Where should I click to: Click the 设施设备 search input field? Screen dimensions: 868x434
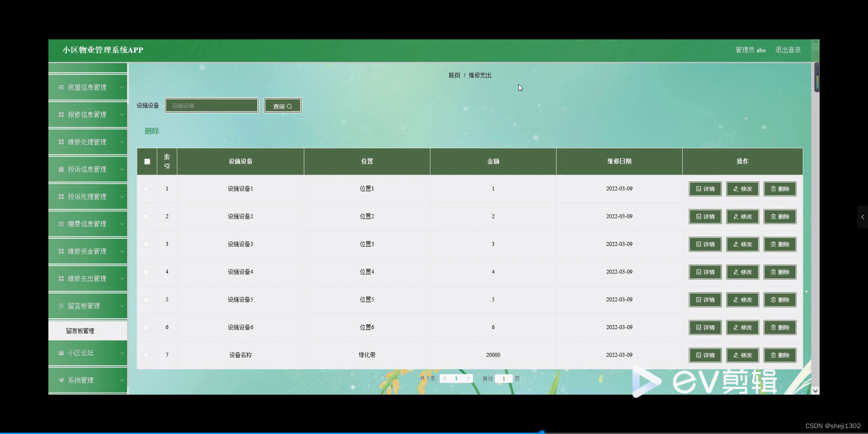(211, 105)
